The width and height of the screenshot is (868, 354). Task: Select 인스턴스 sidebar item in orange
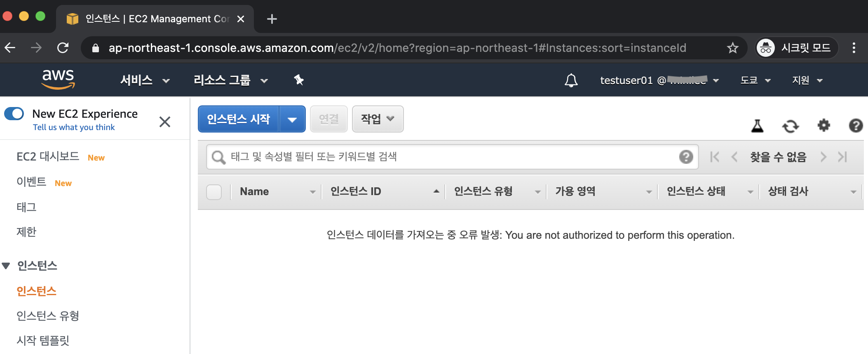coord(36,291)
